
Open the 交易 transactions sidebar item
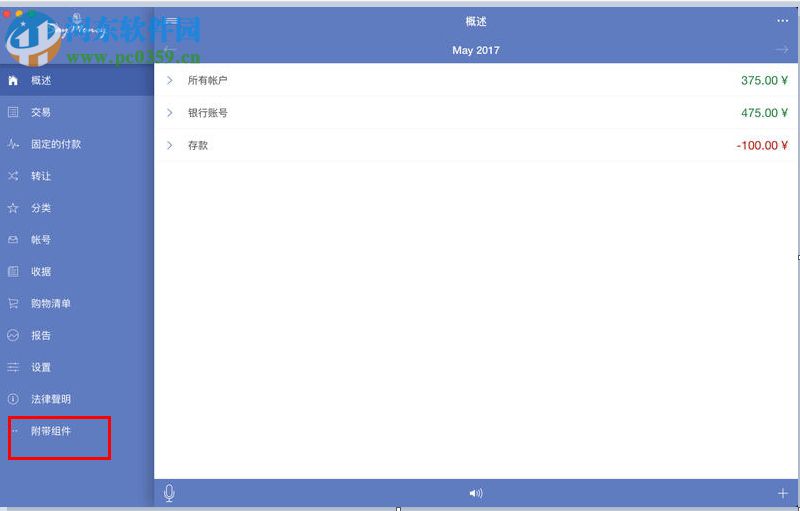point(77,112)
